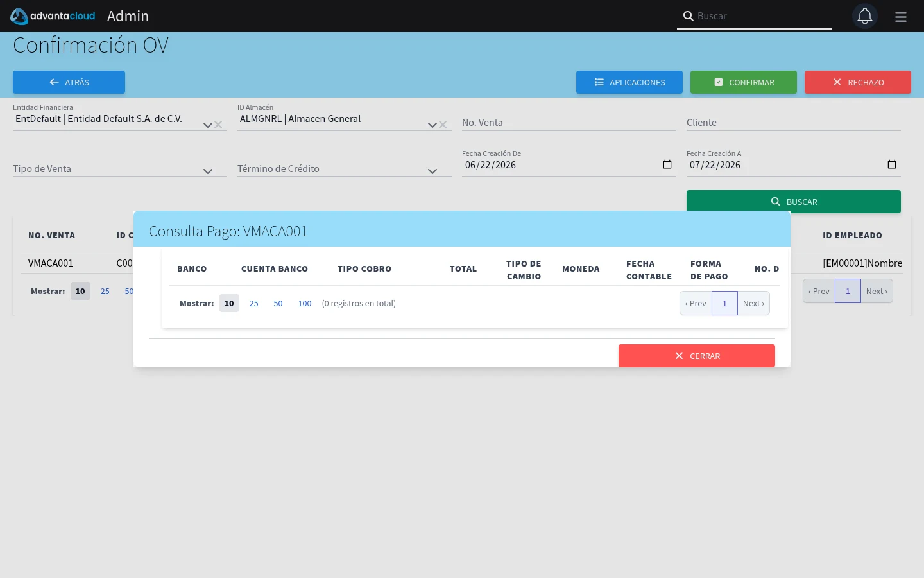This screenshot has width=924, height=578.
Task: Select the VMACA001 sale row cell
Action: point(51,263)
